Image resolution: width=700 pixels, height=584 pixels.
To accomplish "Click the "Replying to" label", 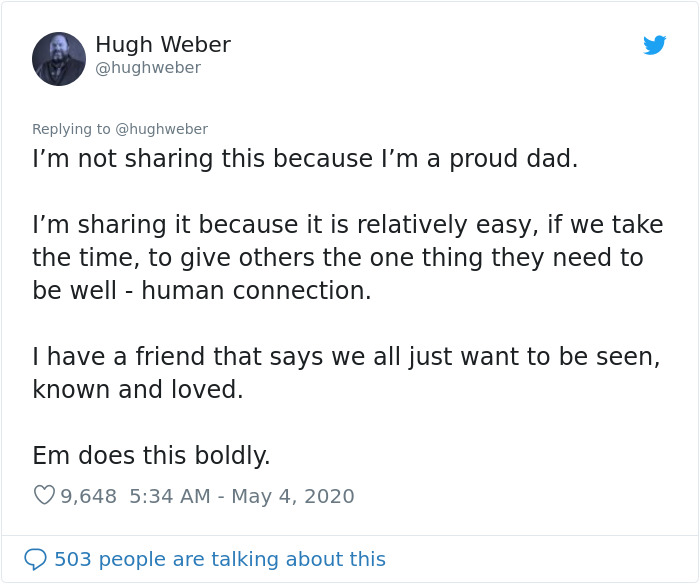I will click(71, 129).
